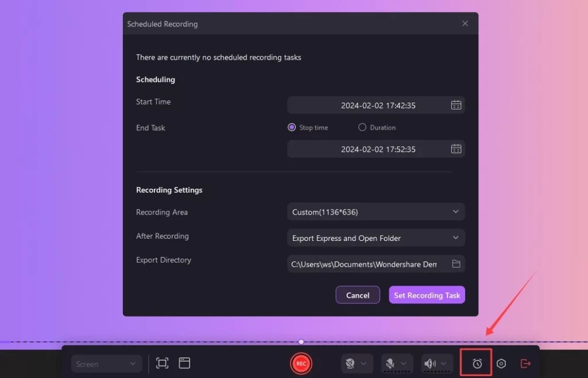The height and width of the screenshot is (378, 588).
Task: Toggle the webcam off icon
Action: (x=350, y=364)
